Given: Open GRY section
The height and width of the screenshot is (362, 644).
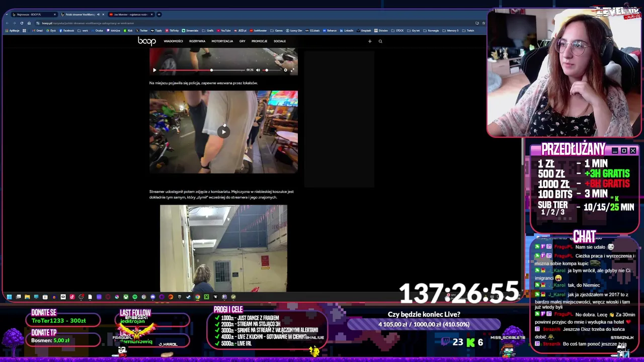Looking at the screenshot, I should click(x=242, y=41).
